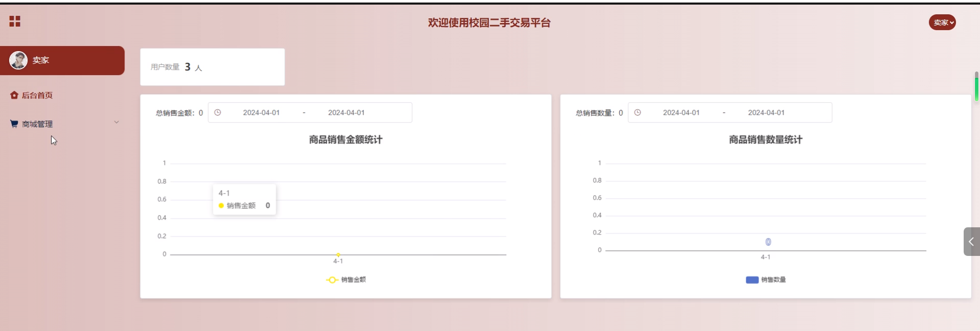980x331 pixels.
Task: Click 总销售金额: 0 label
Action: click(x=179, y=113)
